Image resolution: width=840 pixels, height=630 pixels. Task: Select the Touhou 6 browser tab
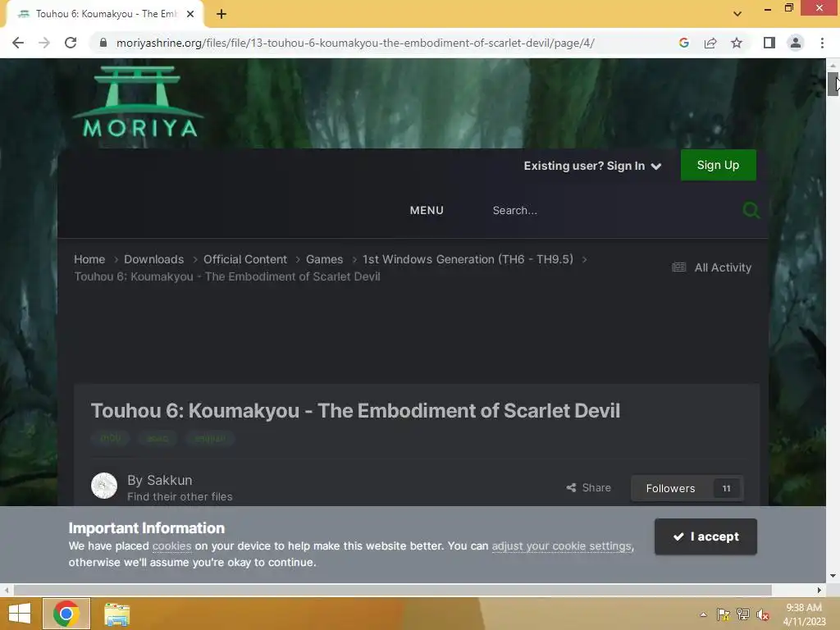pyautogui.click(x=106, y=14)
